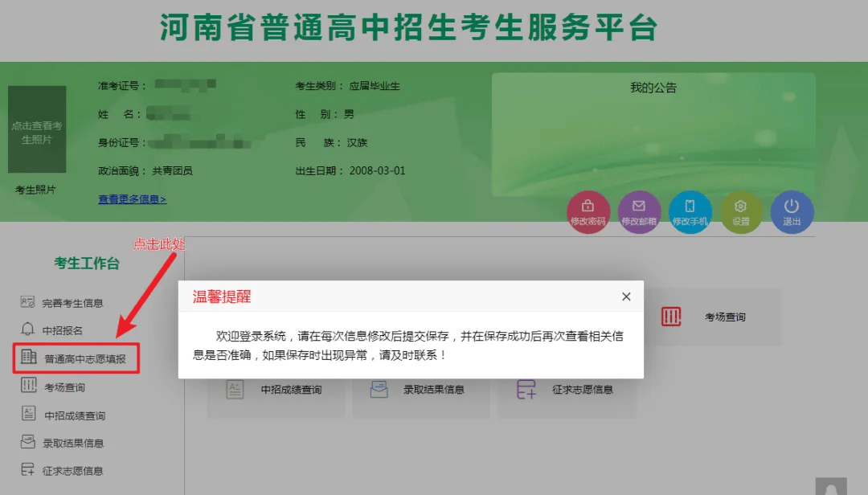This screenshot has height=495, width=868.
Task: Click the 应届毕业生 category value
Action: tap(375, 86)
